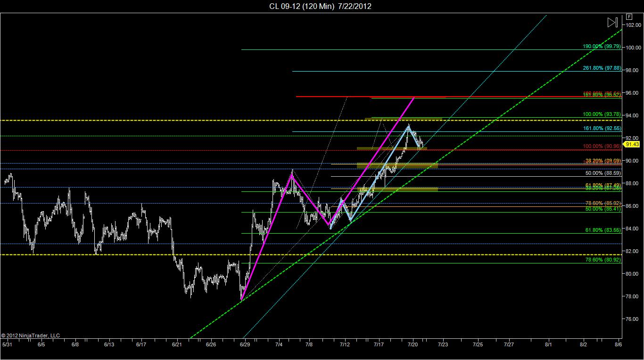Select the 190.00% (99.79) Fibonacci label
This screenshot has width=644, height=360.
pyautogui.click(x=602, y=47)
